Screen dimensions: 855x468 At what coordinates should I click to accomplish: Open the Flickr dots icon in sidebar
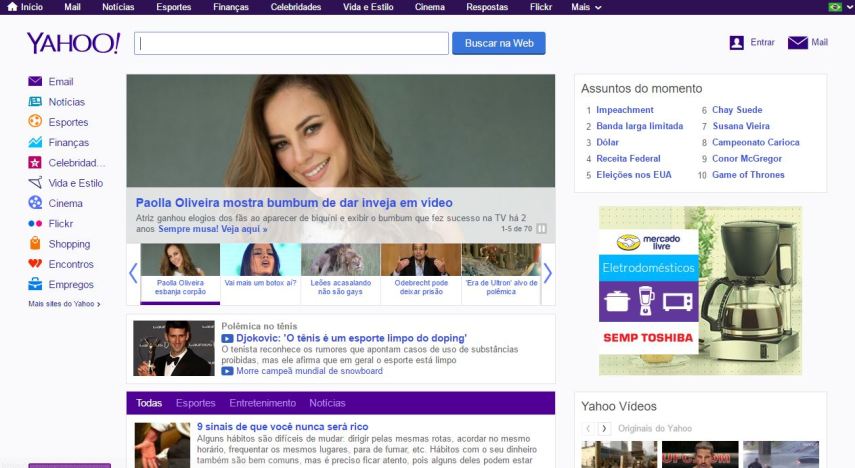pos(35,224)
